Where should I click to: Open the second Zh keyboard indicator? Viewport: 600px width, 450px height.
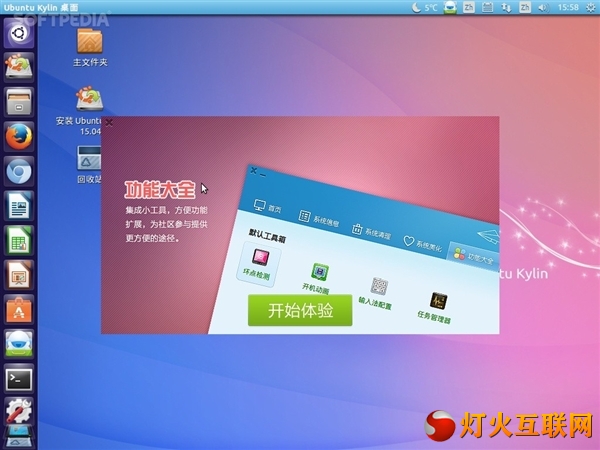tap(525, 7)
